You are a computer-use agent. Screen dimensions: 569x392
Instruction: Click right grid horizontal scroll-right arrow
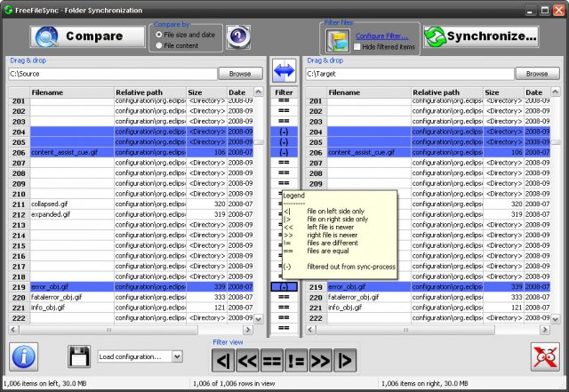pyautogui.click(x=545, y=330)
